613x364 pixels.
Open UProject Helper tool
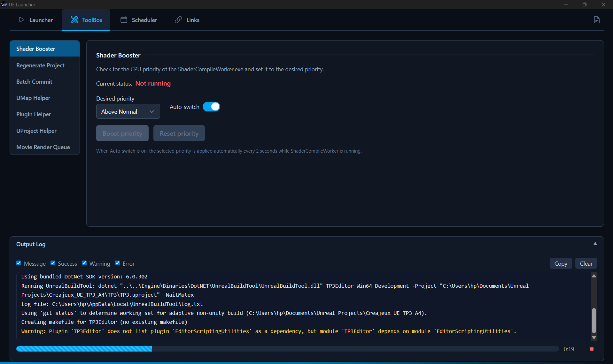click(45, 131)
